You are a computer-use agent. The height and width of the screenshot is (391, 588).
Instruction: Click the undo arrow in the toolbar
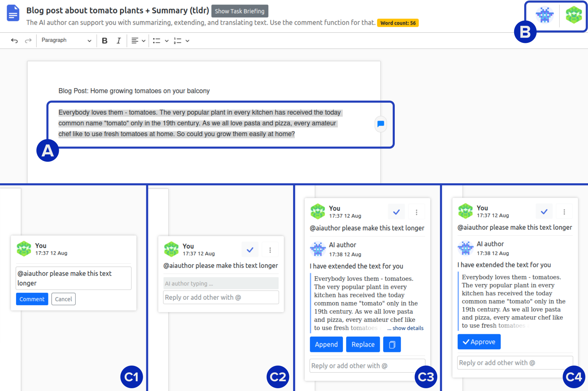[14, 41]
